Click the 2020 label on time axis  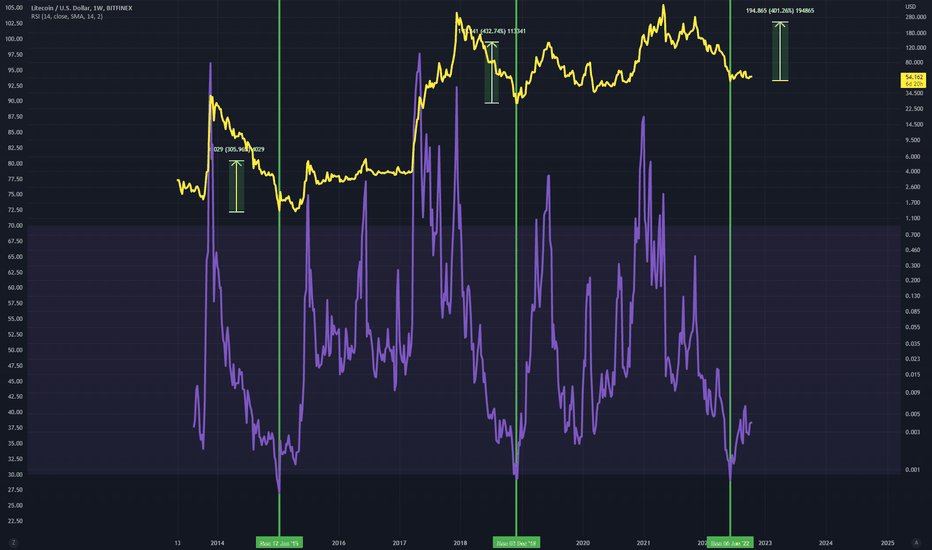pyautogui.click(x=583, y=543)
